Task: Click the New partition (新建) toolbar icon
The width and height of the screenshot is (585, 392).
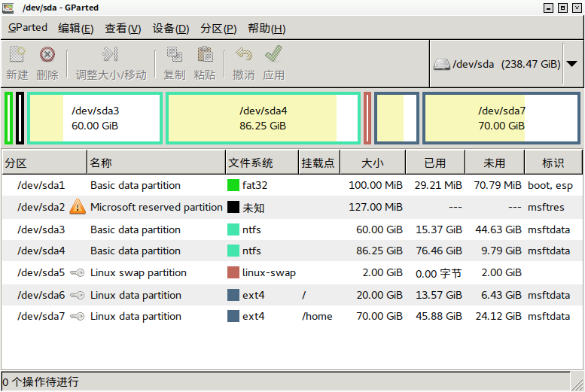Action: pyautogui.click(x=17, y=54)
